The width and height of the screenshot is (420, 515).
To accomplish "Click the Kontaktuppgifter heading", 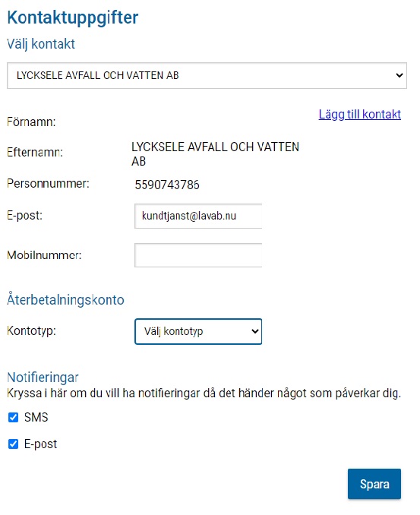I will point(73,17).
